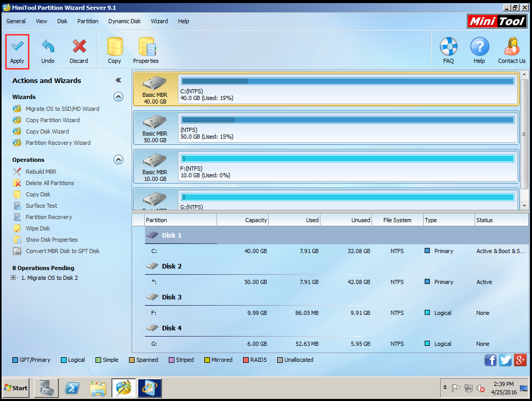Screen dimensions: 532x401
Task: Click the Windows Start button
Action: [x=16, y=388]
